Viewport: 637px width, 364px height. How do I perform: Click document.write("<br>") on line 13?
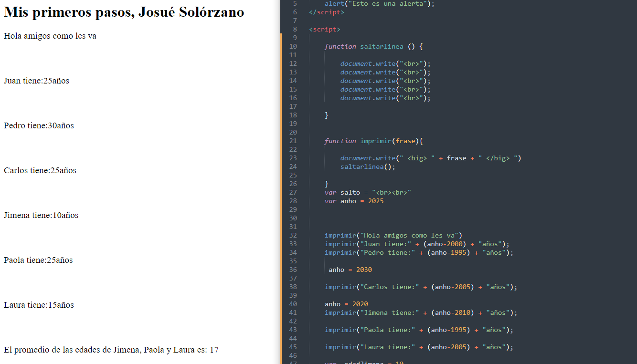coord(385,72)
